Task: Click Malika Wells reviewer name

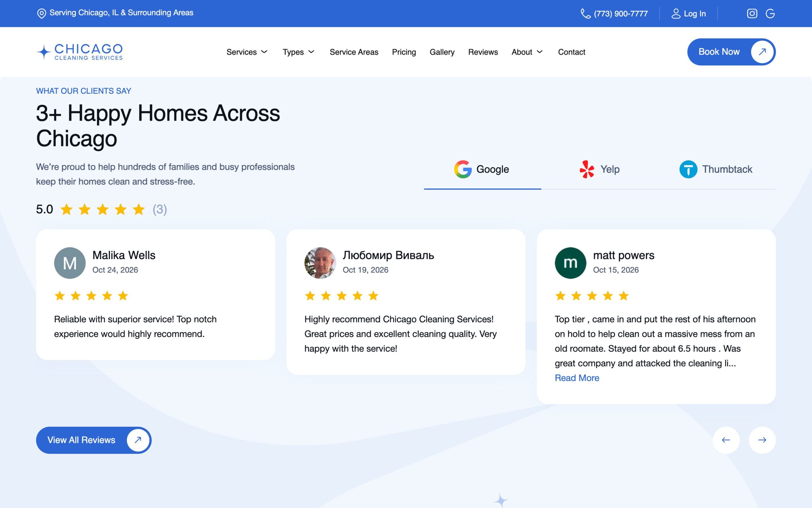Action: tap(124, 255)
